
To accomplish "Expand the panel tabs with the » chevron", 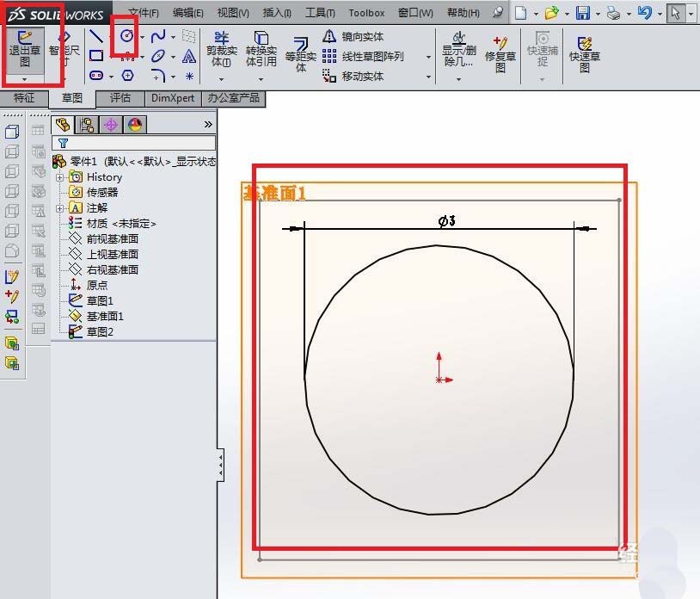I will (x=208, y=124).
